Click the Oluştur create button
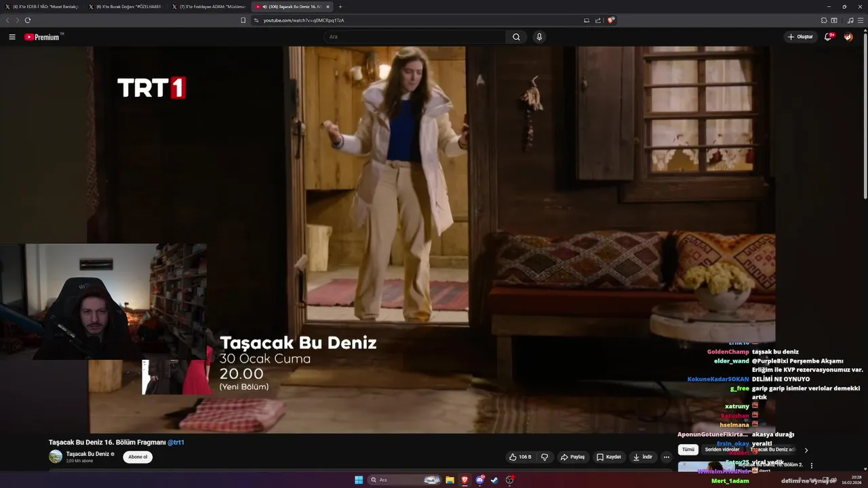This screenshot has width=868, height=488. [x=800, y=37]
